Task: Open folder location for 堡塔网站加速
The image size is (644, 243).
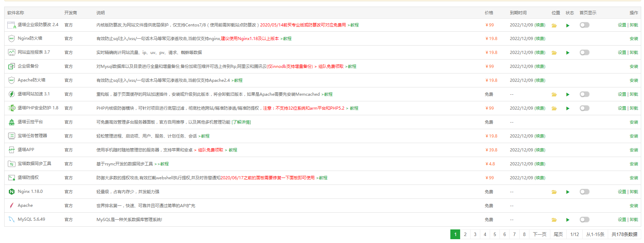Action: click(554, 95)
